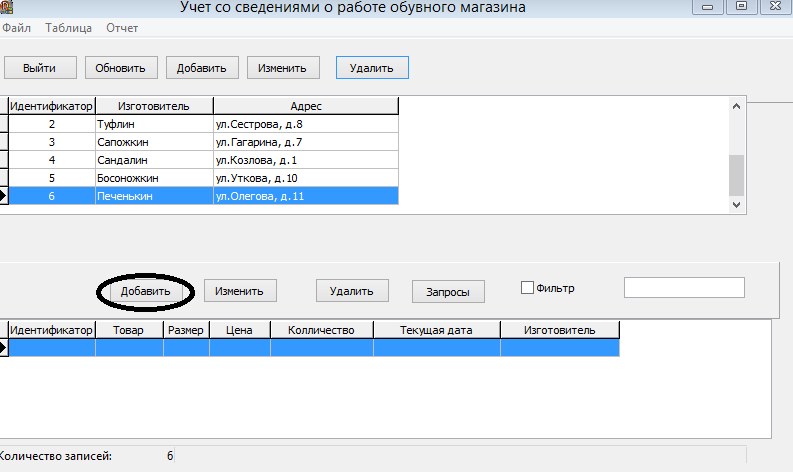Enable the Фильтр checkbox
The width and height of the screenshot is (793, 472).
click(527, 288)
